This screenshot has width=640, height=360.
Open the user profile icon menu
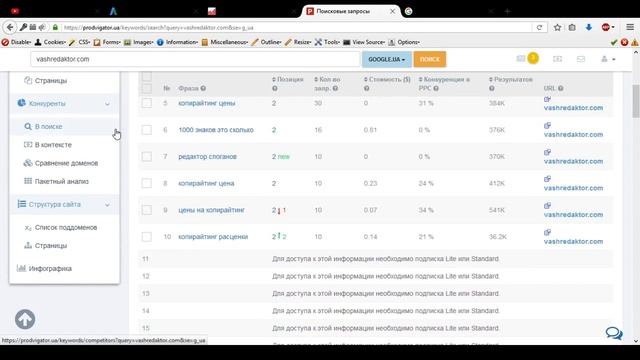[607, 59]
